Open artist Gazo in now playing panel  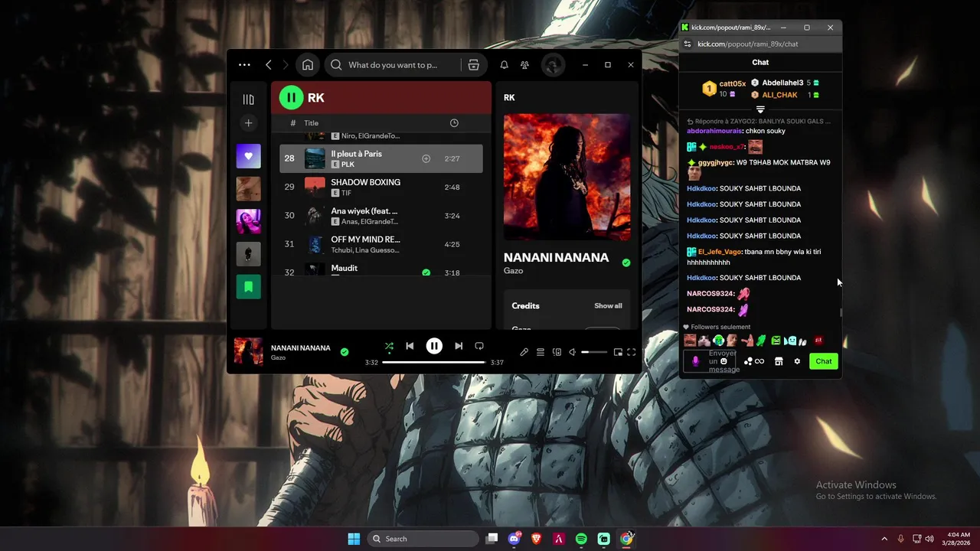tap(514, 271)
